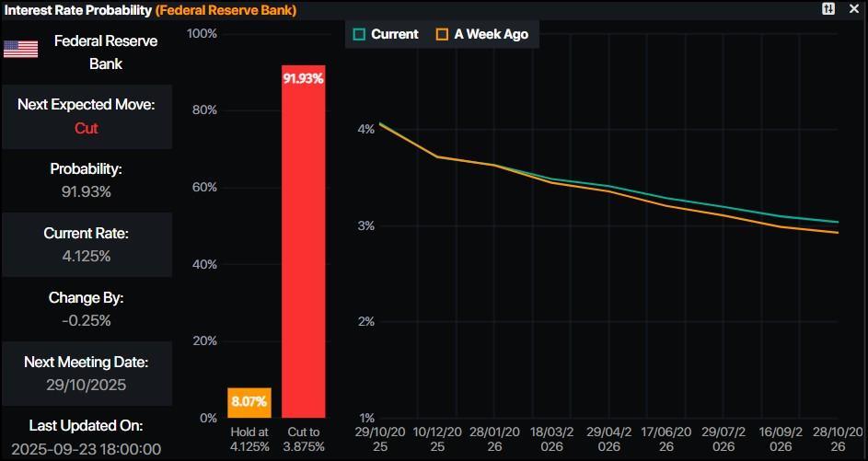This screenshot has width=868, height=461.
Task: Click the Probability 91.93% row
Action: [x=87, y=180]
